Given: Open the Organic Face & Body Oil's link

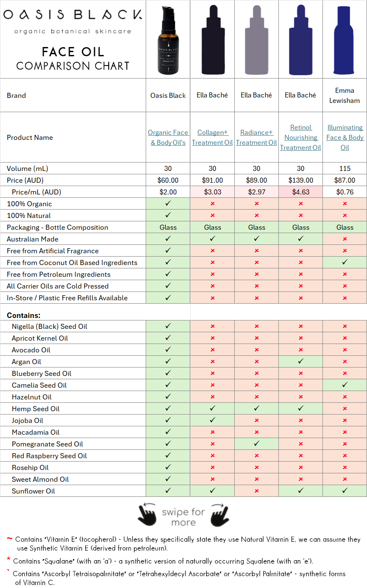Looking at the screenshot, I should click(x=168, y=137).
